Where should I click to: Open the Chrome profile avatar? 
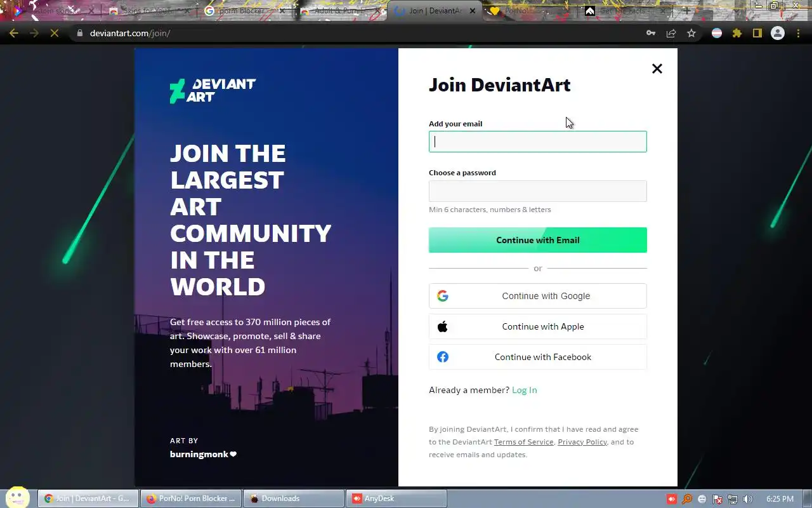(x=778, y=33)
